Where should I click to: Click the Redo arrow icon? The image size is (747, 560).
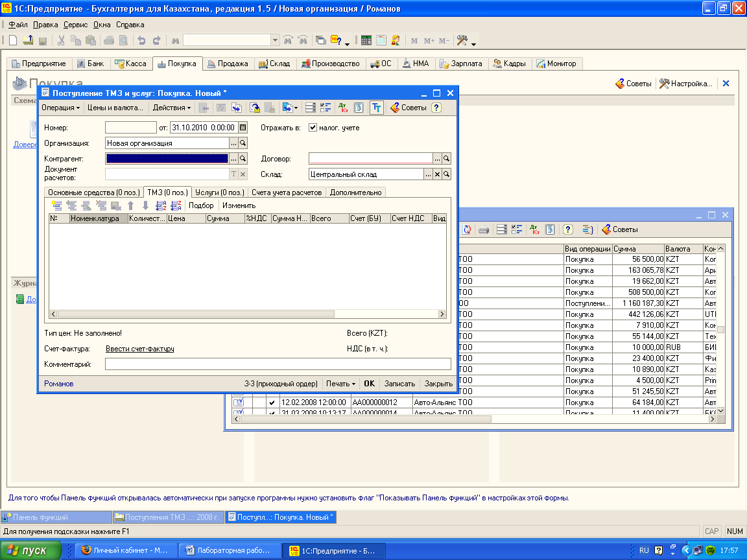(156, 40)
